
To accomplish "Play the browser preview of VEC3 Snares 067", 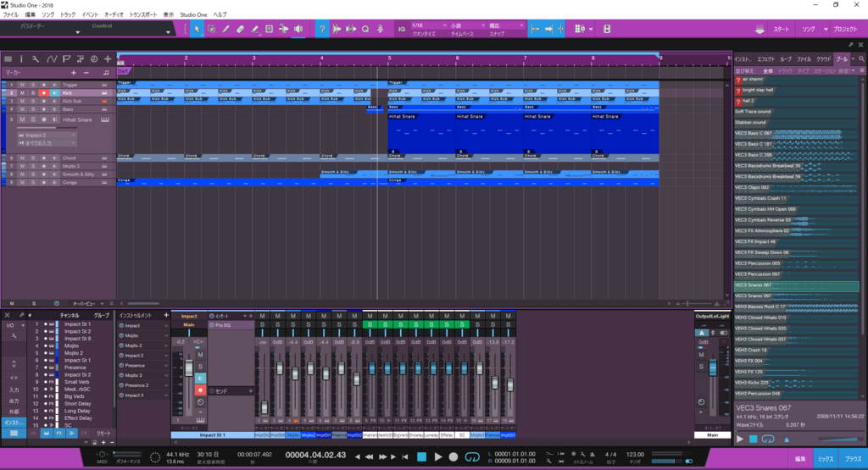I will (x=739, y=439).
